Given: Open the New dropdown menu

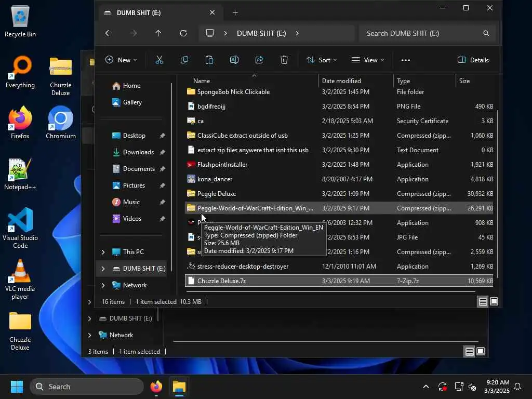Looking at the screenshot, I should pos(121,60).
